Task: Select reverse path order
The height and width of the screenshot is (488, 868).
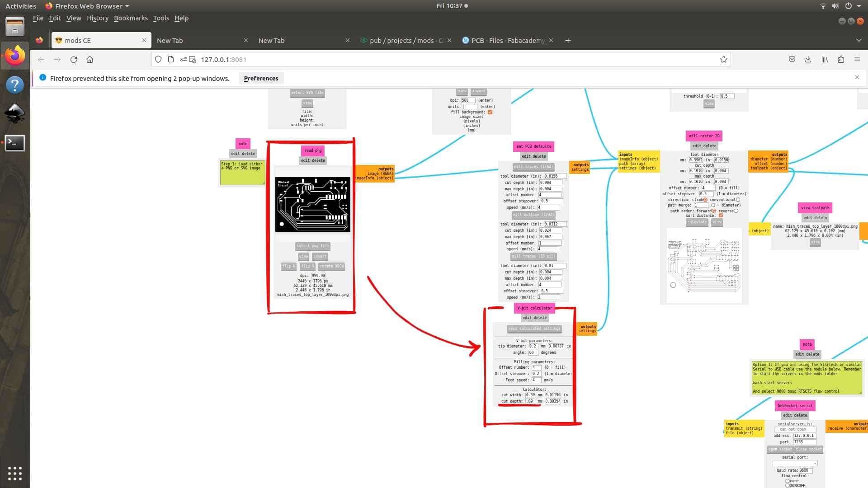Action: coord(736,211)
